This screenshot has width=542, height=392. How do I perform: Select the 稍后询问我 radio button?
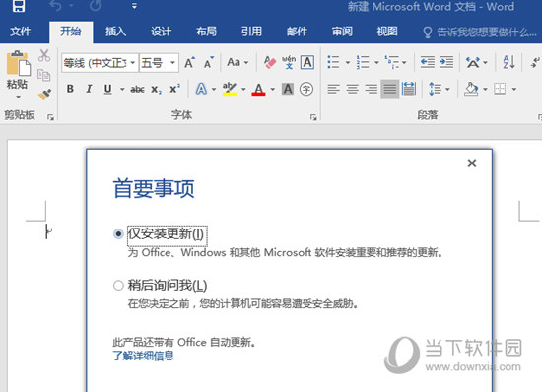[118, 286]
